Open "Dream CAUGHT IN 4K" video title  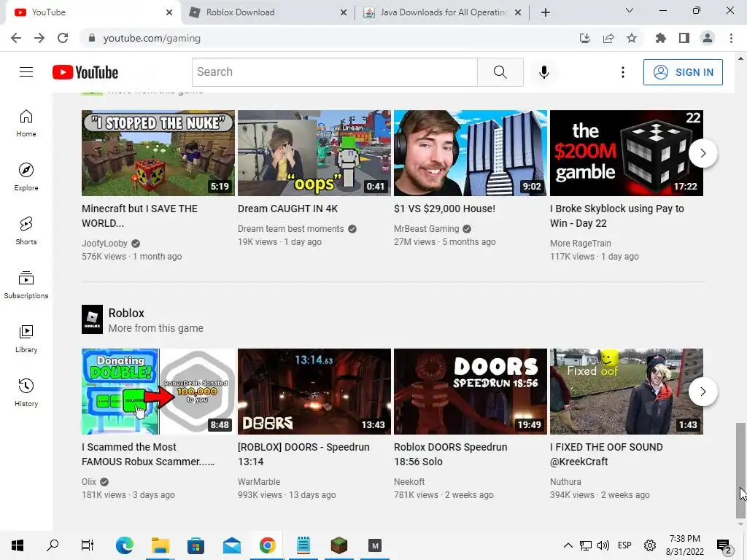click(x=287, y=209)
